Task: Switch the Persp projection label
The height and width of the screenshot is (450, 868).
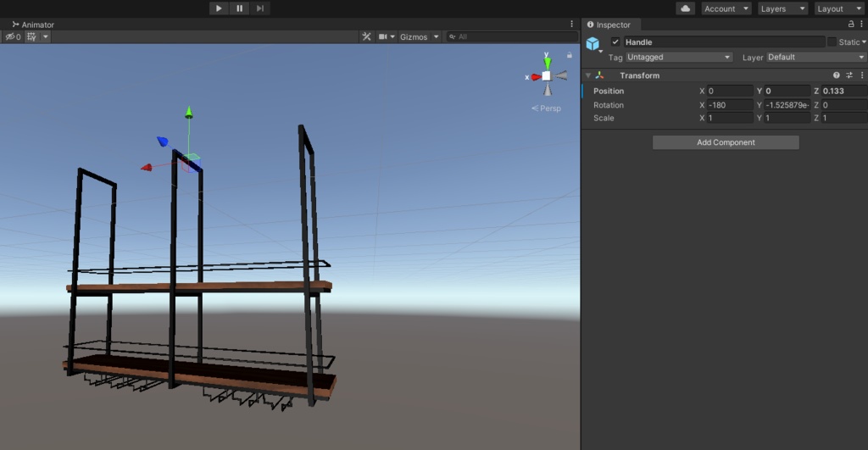Action: pos(547,108)
